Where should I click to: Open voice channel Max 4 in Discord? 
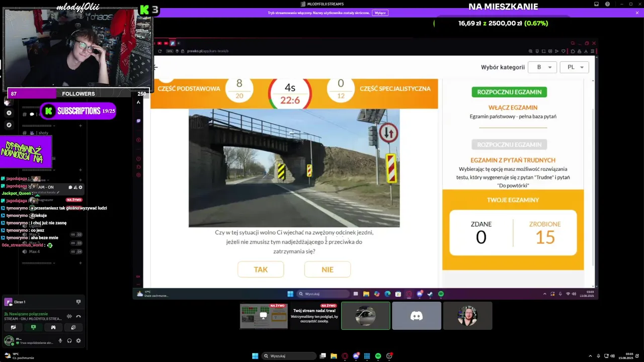[34, 251]
